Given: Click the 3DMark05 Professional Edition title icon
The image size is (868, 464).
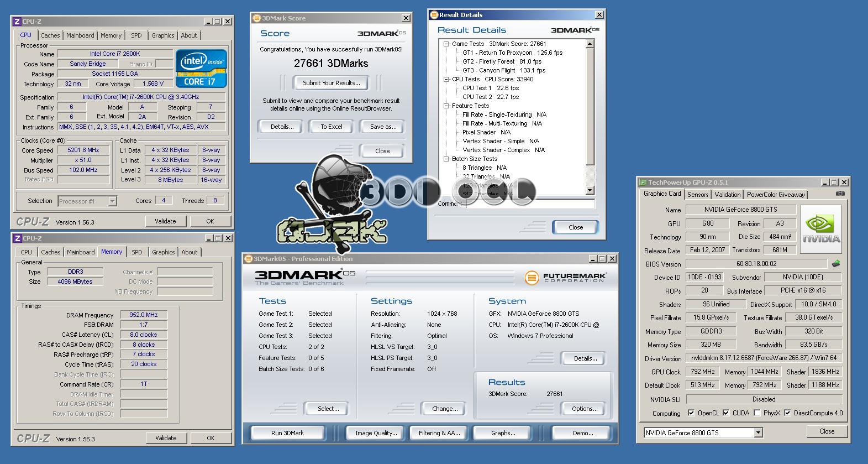Looking at the screenshot, I should (x=248, y=259).
